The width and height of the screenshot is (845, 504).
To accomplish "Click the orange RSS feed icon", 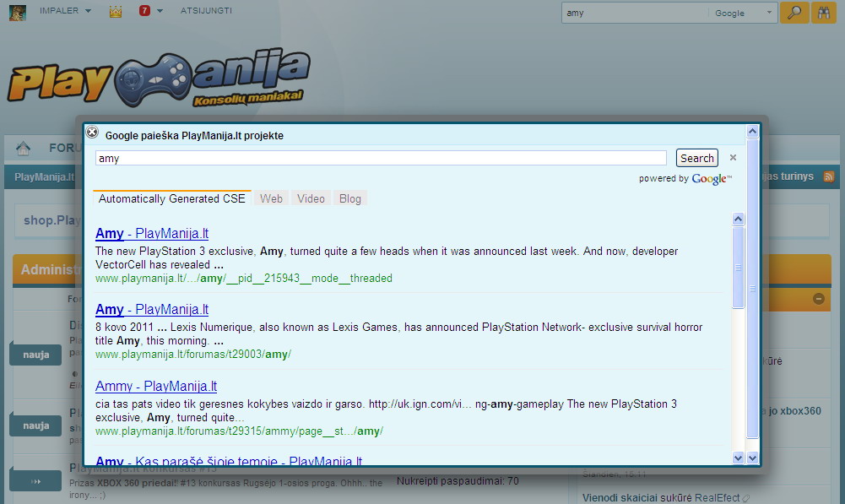I will point(829,176).
